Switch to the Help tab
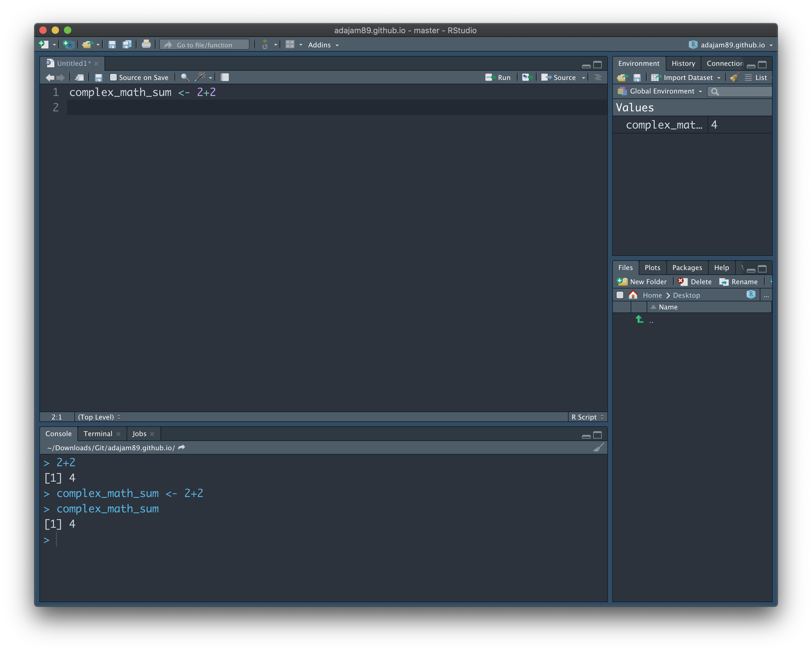Viewport: 812px width, 652px height. coord(721,268)
